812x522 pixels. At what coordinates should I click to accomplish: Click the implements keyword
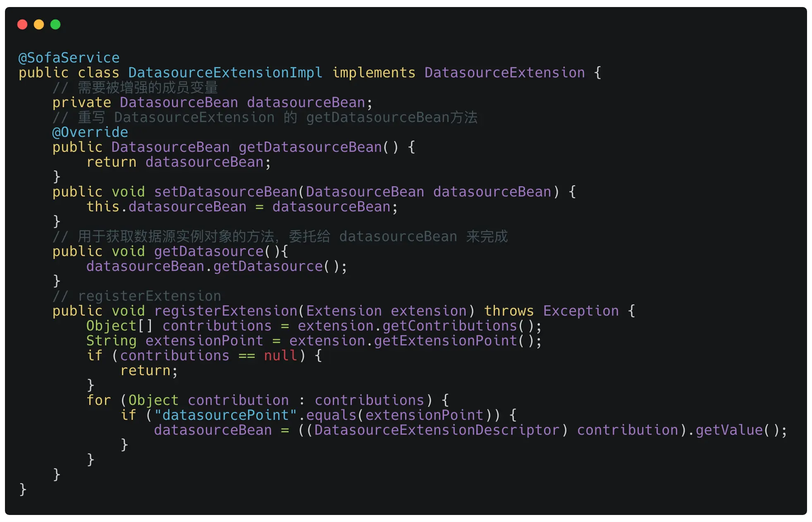(x=374, y=73)
